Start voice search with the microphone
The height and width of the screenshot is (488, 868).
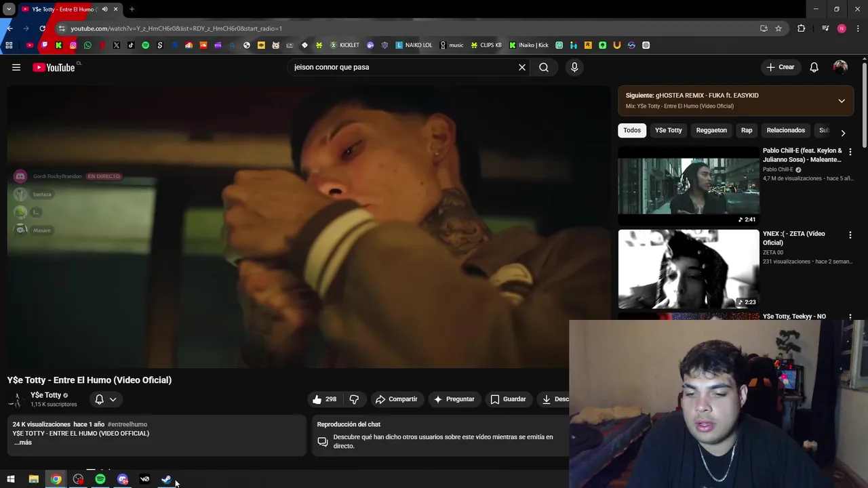click(x=574, y=67)
